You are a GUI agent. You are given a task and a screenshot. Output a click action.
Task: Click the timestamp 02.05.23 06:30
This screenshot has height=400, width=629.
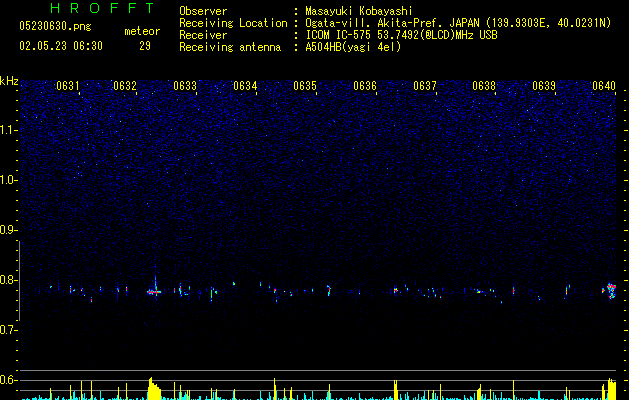[x=61, y=46]
